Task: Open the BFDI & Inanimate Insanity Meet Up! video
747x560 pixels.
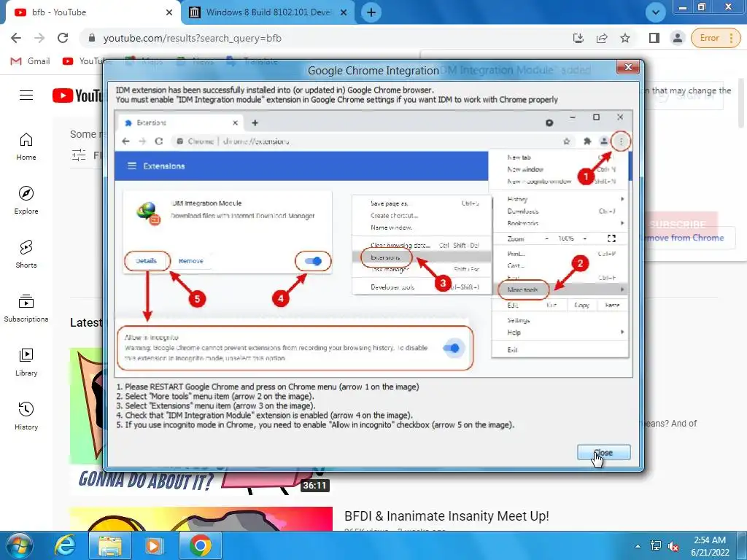Action: (x=446, y=516)
